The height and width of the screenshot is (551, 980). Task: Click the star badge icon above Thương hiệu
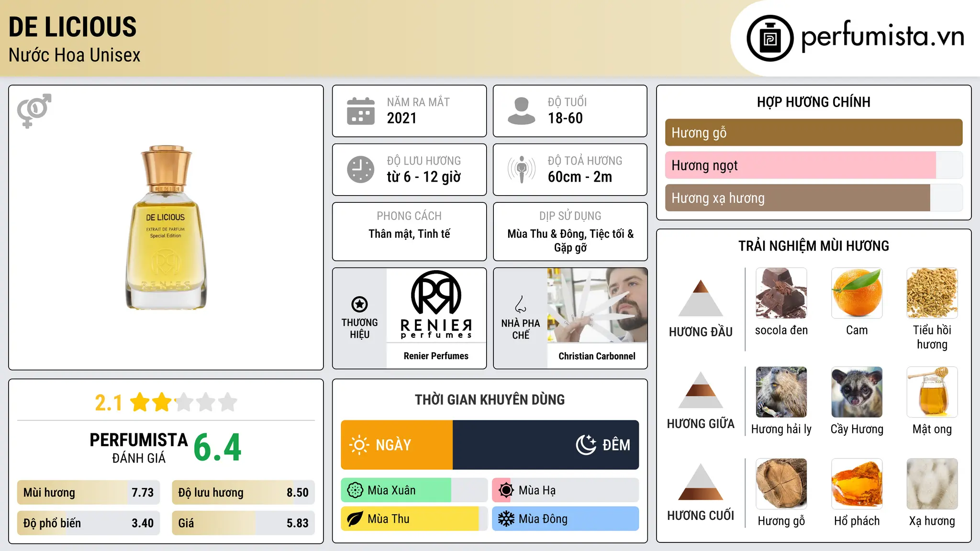coord(359,304)
